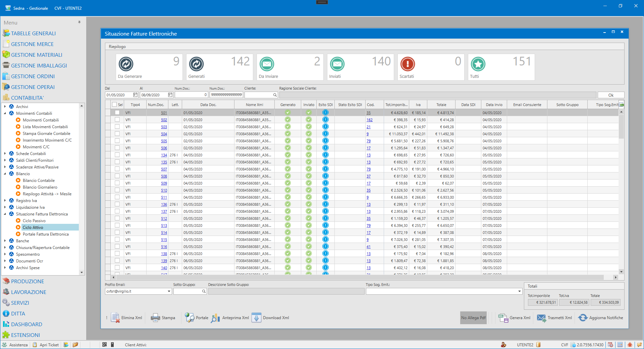Click the table horizontal scrollbar right arrow
Screen dimensions: 644x349
tap(615, 277)
